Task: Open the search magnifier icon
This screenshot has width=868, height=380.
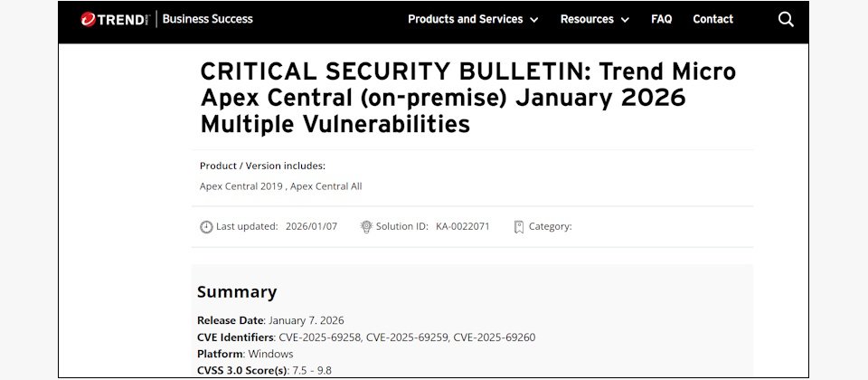Action: tap(786, 19)
